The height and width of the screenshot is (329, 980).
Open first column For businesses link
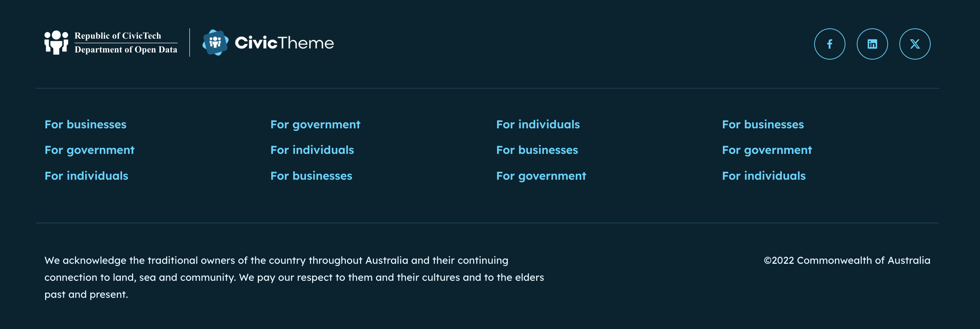85,124
